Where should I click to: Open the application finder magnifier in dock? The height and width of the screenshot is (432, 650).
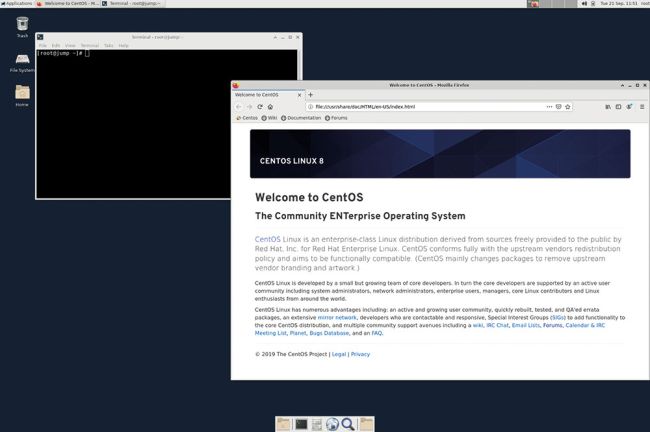click(x=348, y=424)
